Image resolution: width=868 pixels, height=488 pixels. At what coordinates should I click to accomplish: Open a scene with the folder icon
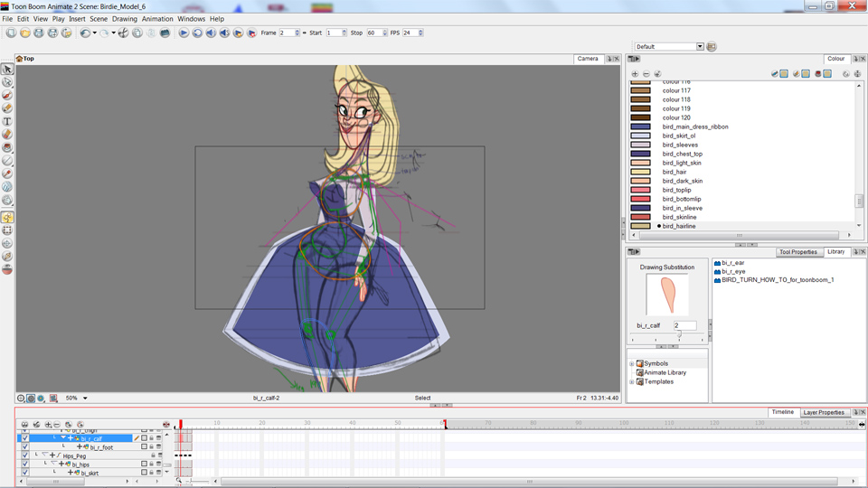point(25,33)
